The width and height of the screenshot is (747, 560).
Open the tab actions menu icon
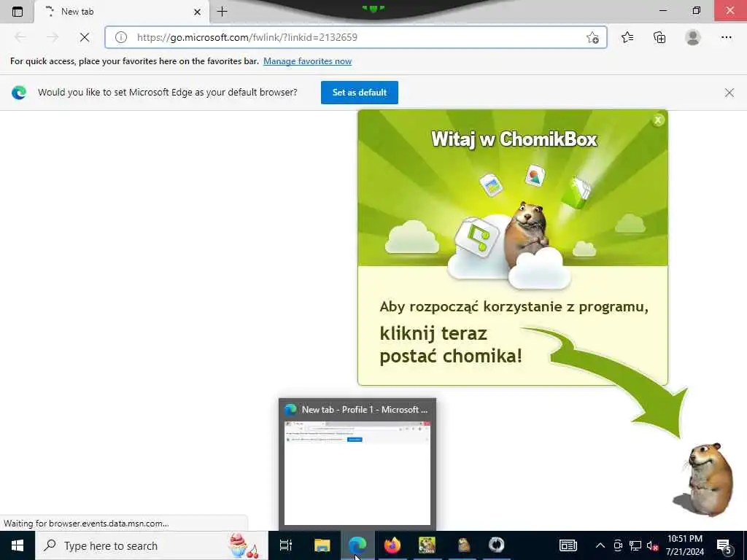[x=18, y=12]
